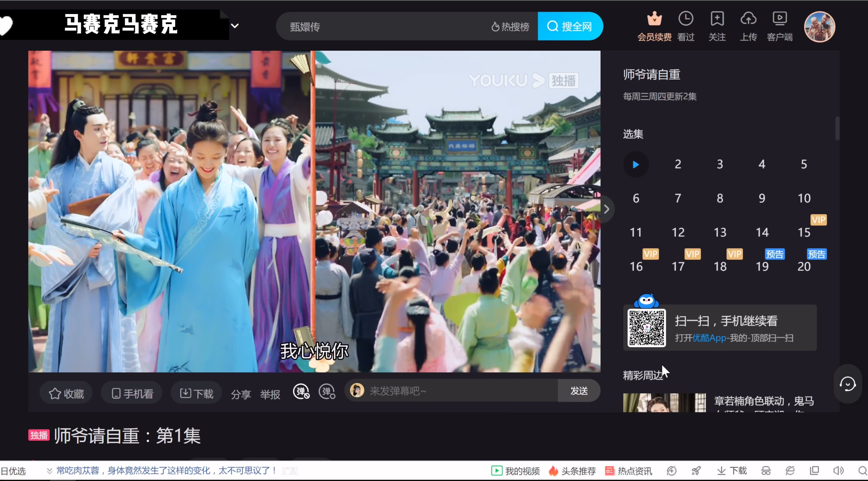The width and height of the screenshot is (868, 481).
Task: Click the 发送 send danmaku button
Action: pos(579,391)
